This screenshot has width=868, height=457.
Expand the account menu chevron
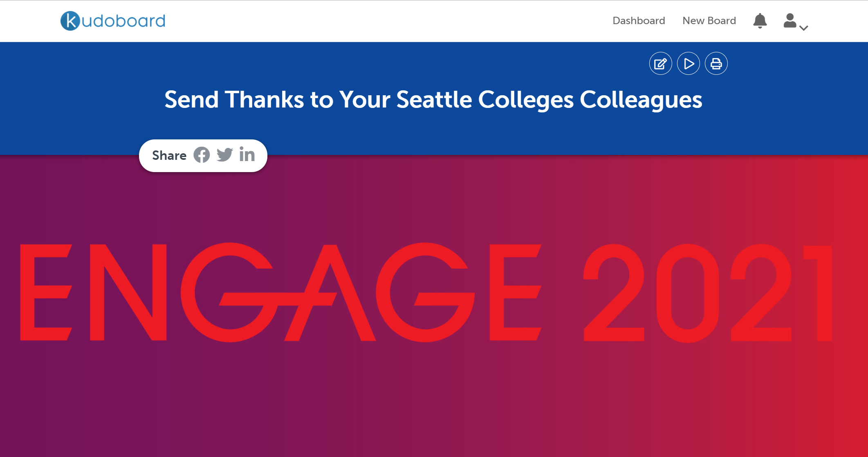[804, 28]
